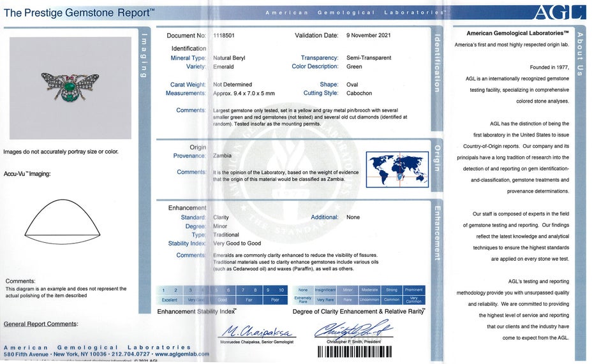Open the bee brooch photo thumbnail
Image resolution: width=592 pixels, height=364 pixels.
pos(70,88)
